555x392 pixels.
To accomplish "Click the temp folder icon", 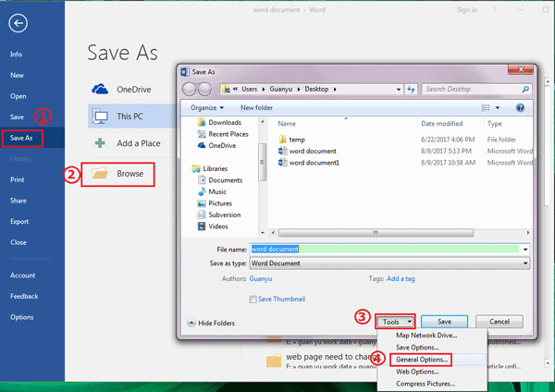I will pos(282,140).
